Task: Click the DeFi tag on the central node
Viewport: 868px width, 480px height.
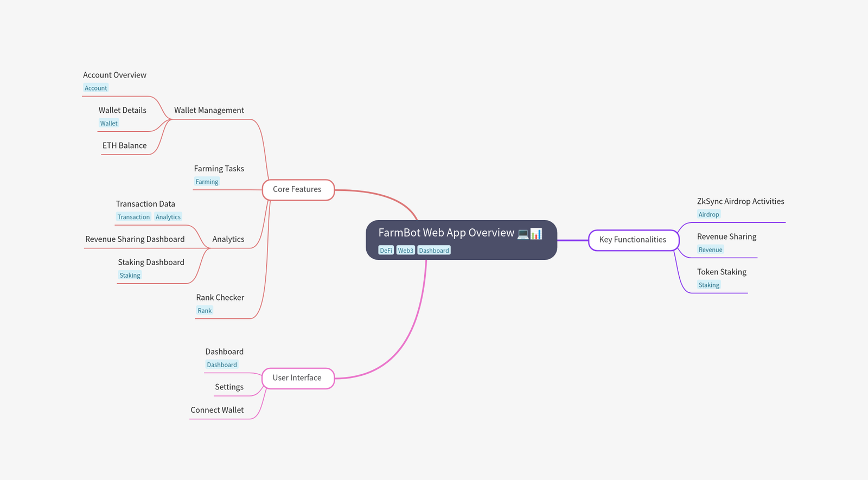Action: (x=386, y=251)
